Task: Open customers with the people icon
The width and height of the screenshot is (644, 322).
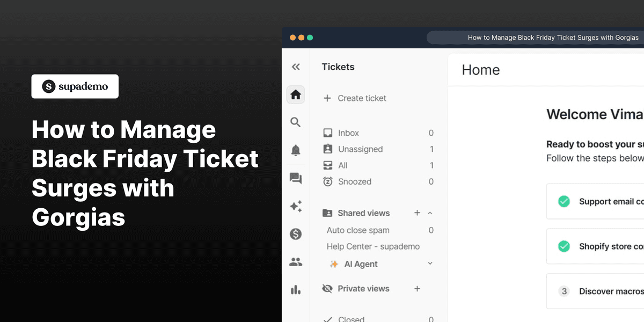Action: click(x=295, y=262)
